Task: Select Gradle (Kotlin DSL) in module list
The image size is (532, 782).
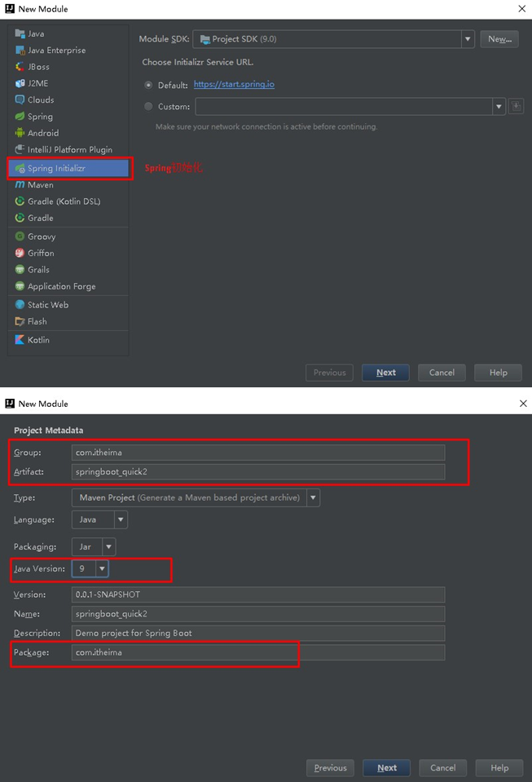Action: 64,201
